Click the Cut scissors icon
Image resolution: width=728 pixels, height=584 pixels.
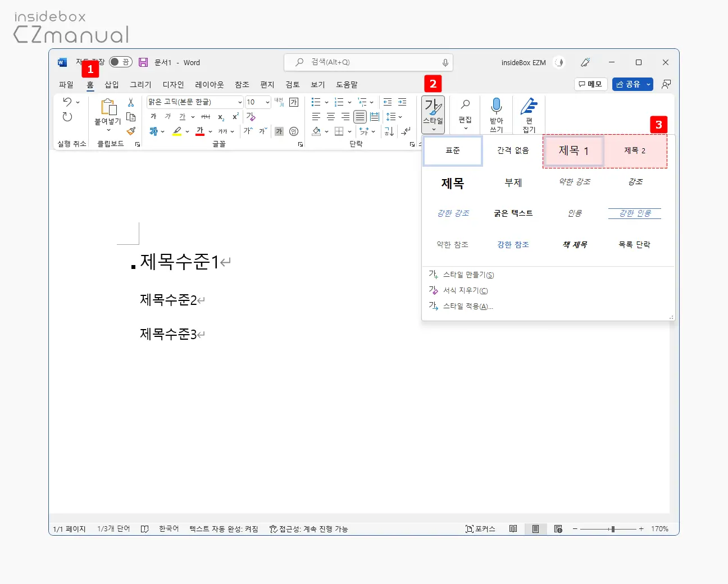(x=131, y=102)
